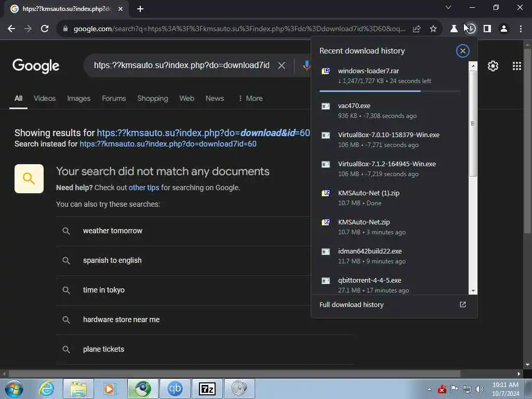Click the downloads list scroll-down arrow
The image size is (532, 399).
(x=473, y=291)
